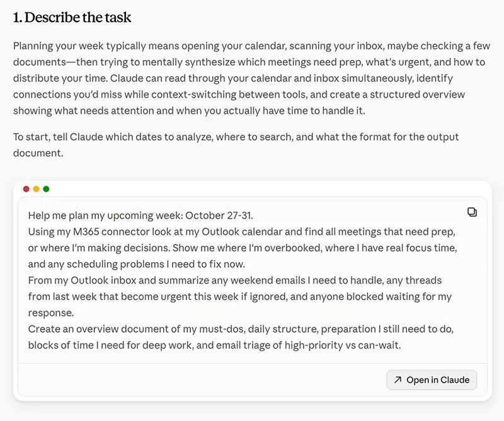Click the word "response." in the prompt
504x421 pixels.
(51, 313)
